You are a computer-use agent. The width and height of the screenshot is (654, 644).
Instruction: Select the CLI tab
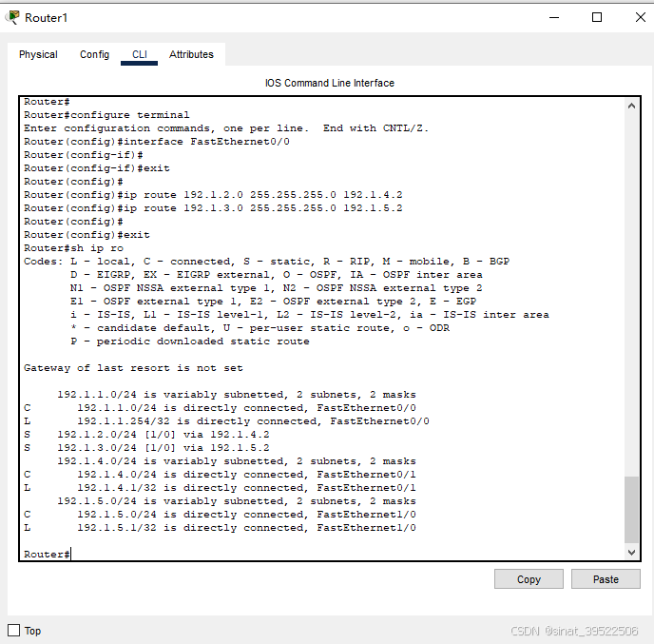tap(140, 54)
